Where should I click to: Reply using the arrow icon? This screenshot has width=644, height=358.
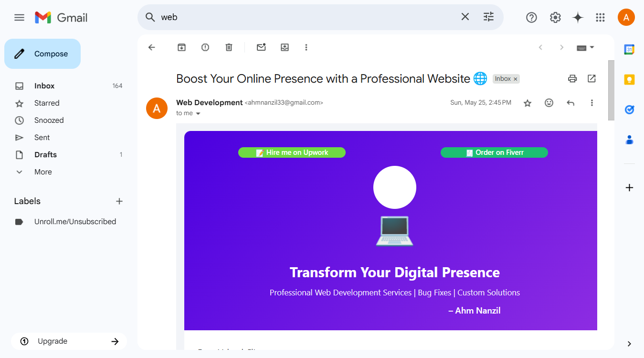pyautogui.click(x=570, y=103)
